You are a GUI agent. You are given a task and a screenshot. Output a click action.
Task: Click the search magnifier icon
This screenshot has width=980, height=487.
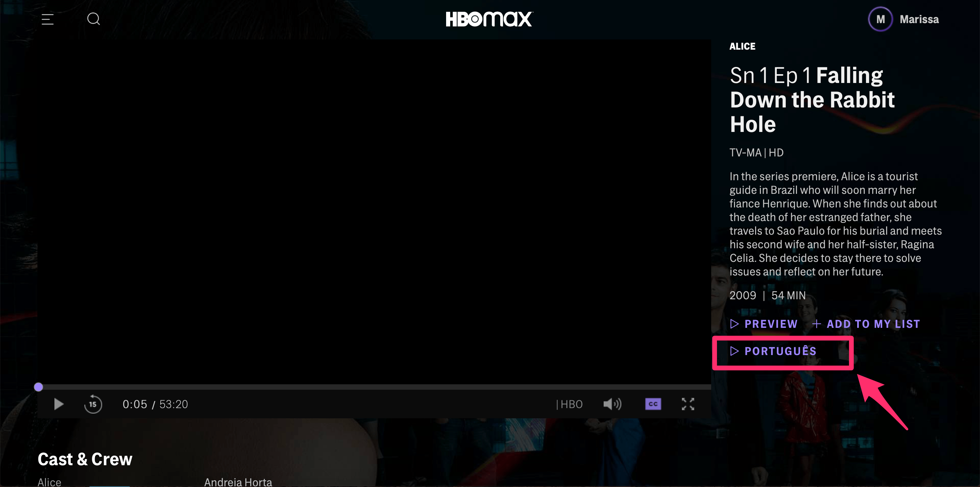coord(94,19)
